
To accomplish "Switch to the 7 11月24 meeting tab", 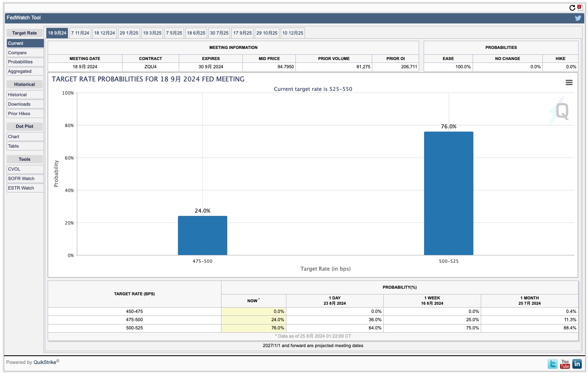I will [x=80, y=33].
